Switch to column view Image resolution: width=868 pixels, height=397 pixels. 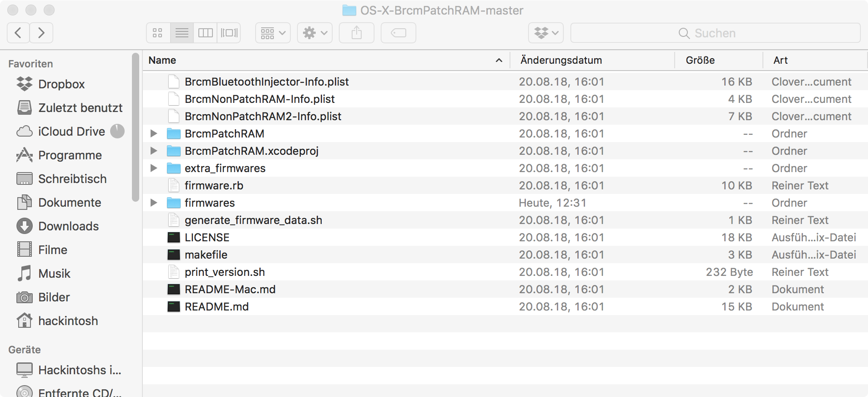click(x=205, y=33)
